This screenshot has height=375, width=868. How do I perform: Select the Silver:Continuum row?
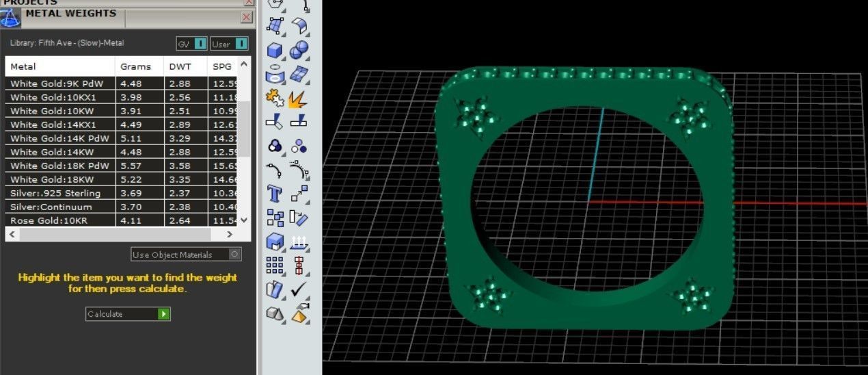[x=122, y=207]
